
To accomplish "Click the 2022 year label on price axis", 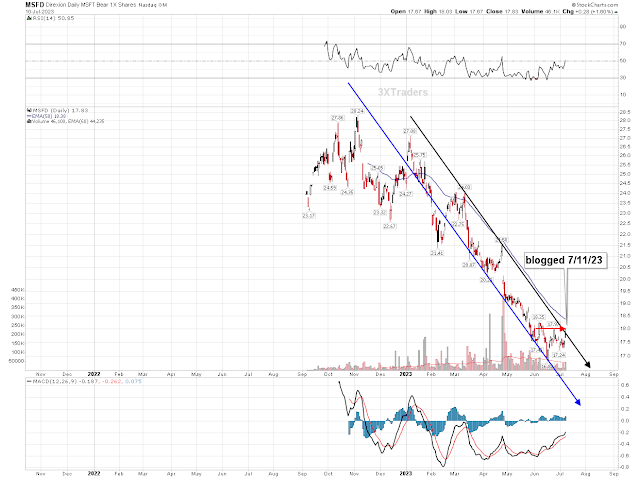I will click(94, 374).
